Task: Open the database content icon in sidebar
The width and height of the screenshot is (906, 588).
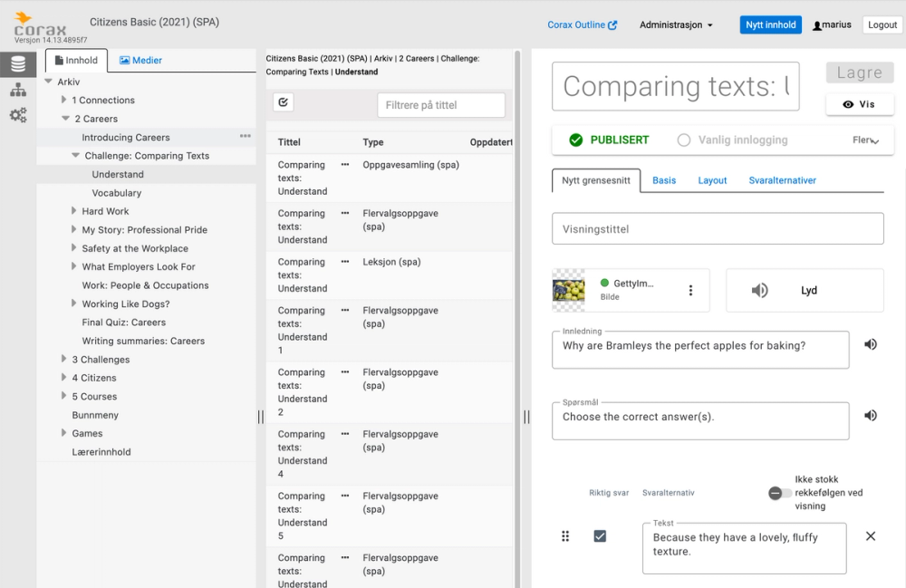Action: click(x=18, y=64)
